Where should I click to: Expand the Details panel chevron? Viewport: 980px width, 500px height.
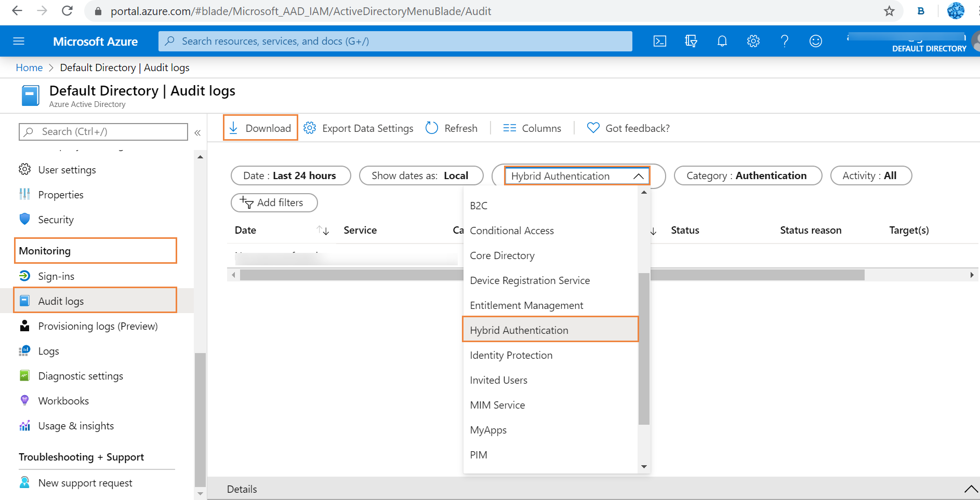[971, 489]
